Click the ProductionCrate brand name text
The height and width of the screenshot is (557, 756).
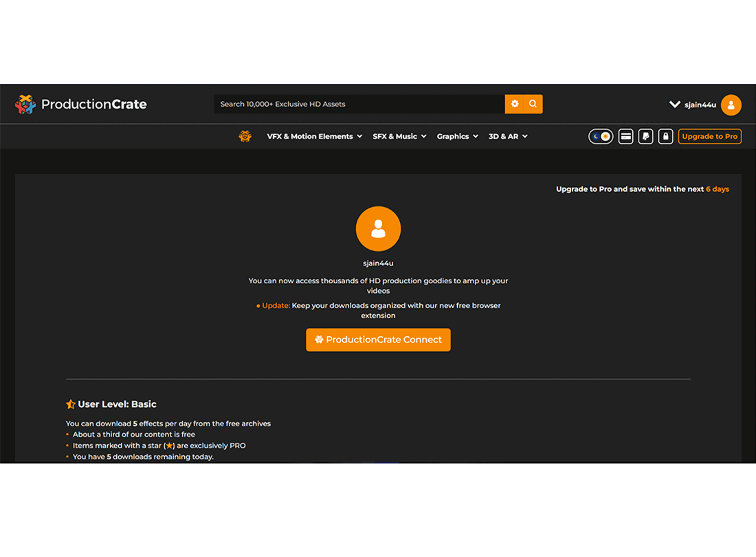pyautogui.click(x=94, y=104)
